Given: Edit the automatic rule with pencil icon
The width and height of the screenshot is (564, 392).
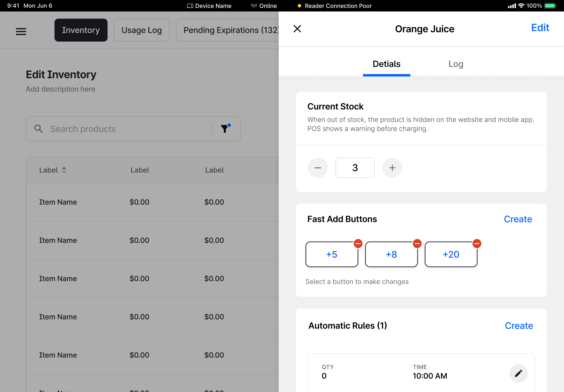Looking at the screenshot, I should 518,373.
